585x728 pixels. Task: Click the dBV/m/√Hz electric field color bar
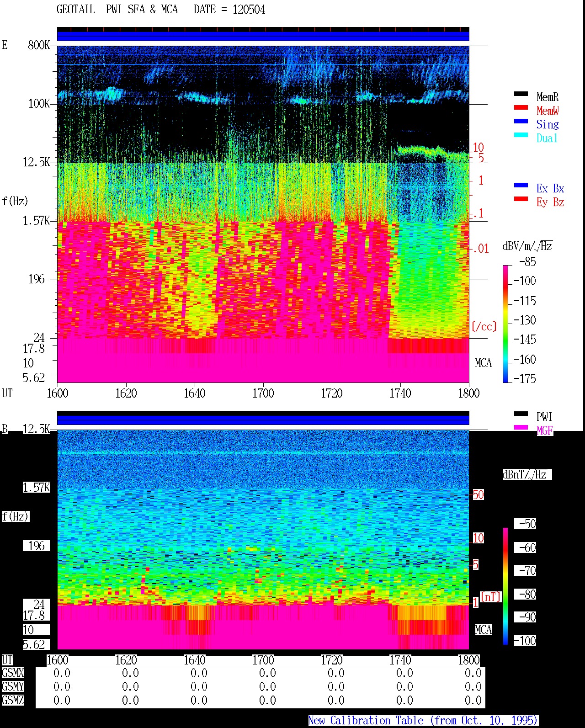[505, 324]
